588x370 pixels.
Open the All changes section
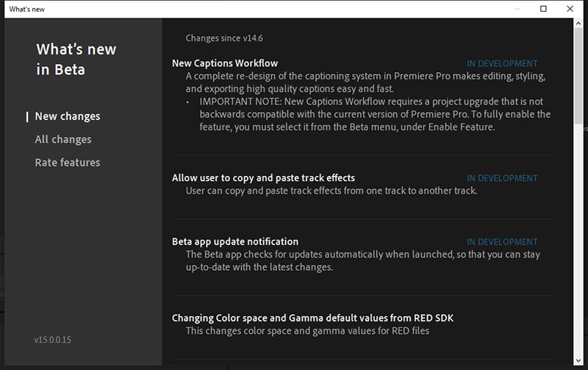(x=63, y=140)
